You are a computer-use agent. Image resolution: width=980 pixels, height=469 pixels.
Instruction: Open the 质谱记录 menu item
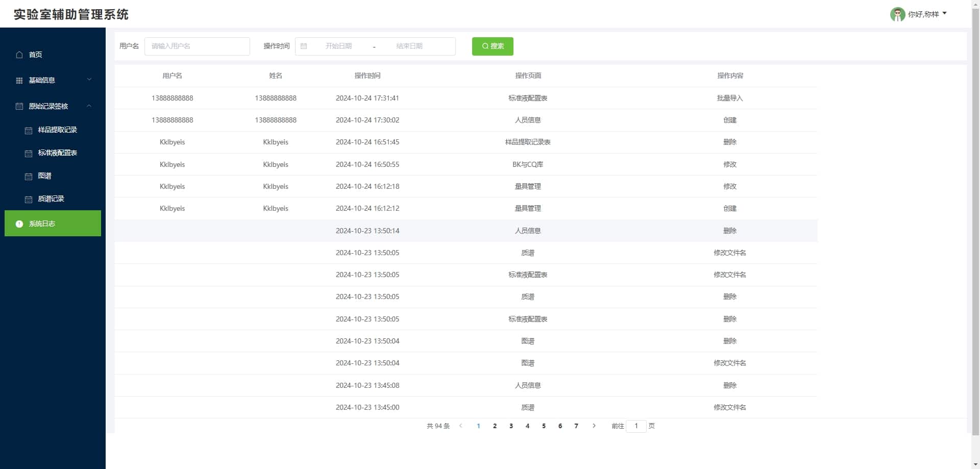point(53,199)
